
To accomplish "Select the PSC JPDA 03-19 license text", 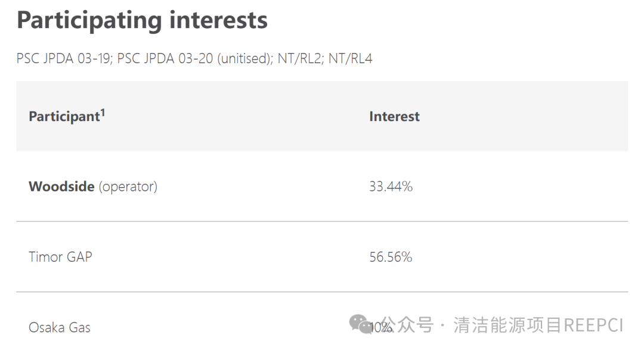I will coord(63,59).
